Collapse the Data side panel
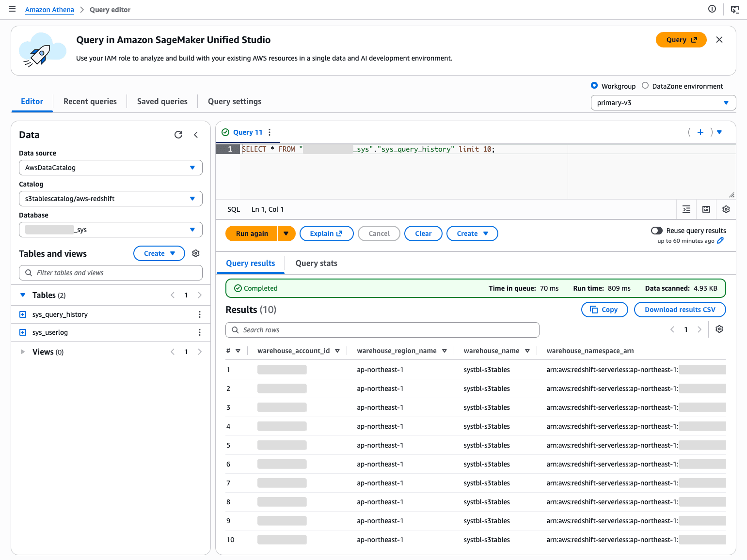Screen dimensions: 747x560 tap(196, 135)
